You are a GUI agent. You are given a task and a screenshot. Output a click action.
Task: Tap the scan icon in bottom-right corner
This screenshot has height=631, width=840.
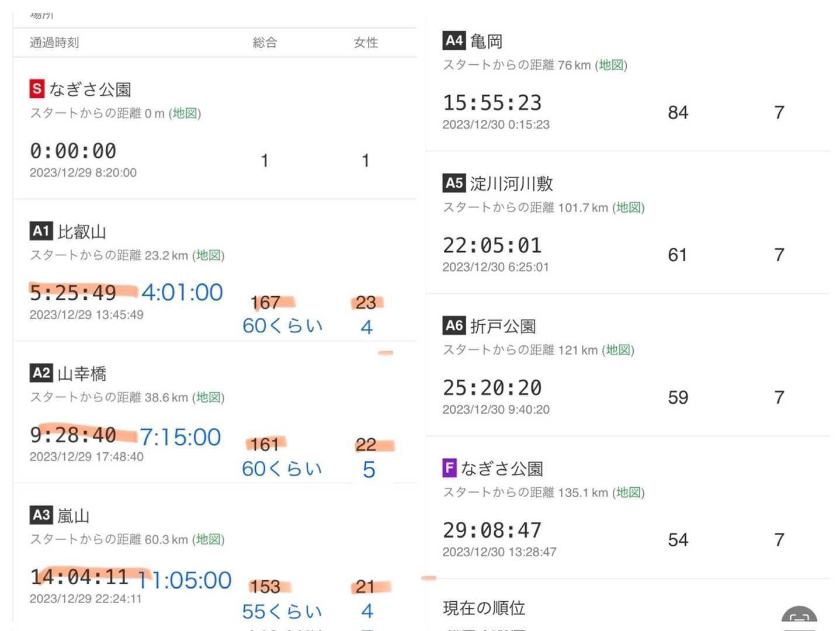799,618
